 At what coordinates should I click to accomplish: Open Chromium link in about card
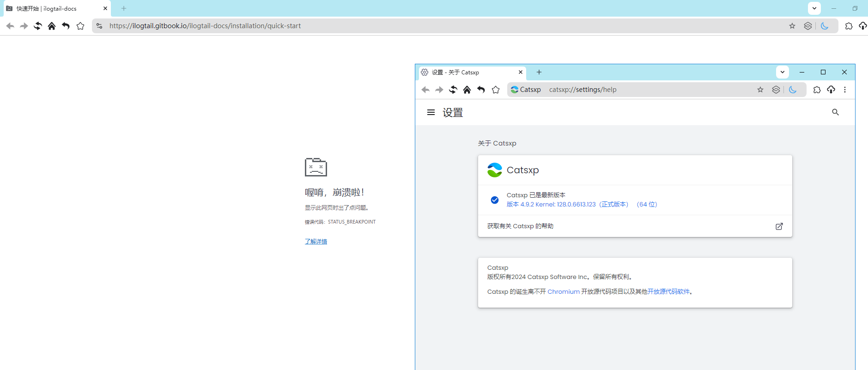564,291
